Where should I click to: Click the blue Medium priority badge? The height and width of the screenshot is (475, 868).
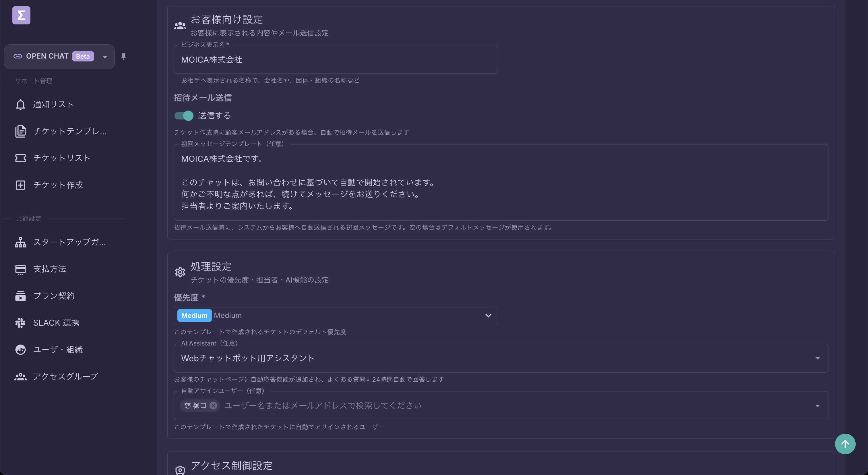point(194,316)
